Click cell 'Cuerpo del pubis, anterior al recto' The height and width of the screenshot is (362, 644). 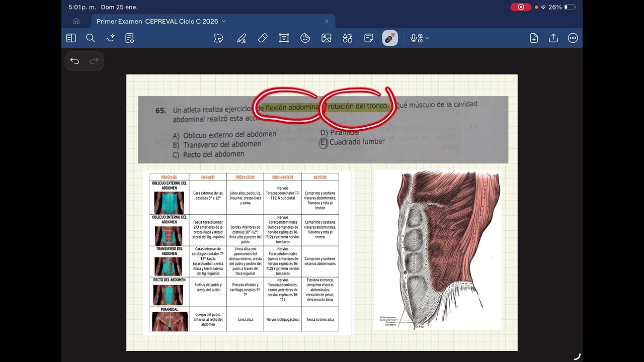pos(208,319)
